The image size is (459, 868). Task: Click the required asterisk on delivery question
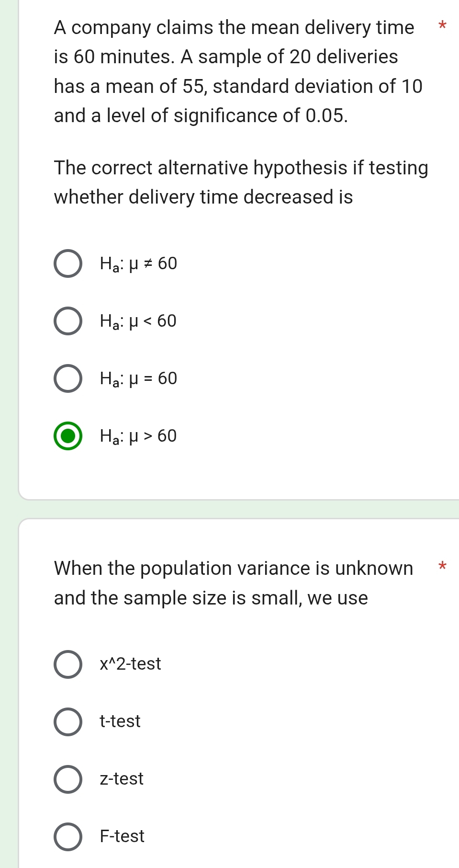coord(442,25)
